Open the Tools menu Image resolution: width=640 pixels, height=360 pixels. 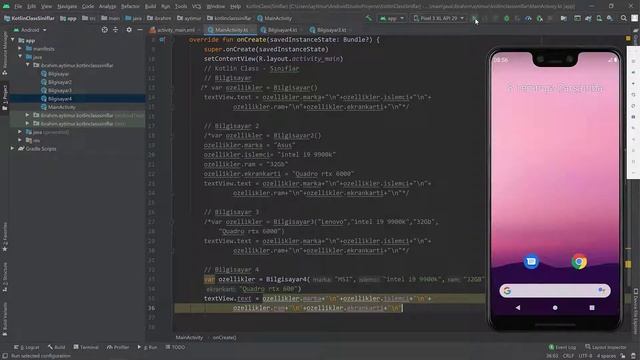pos(181,6)
